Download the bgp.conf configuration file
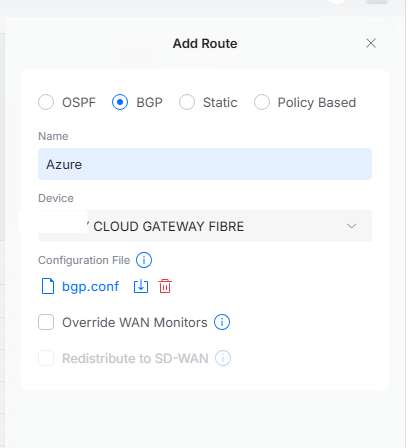This screenshot has height=448, width=411. 141,286
